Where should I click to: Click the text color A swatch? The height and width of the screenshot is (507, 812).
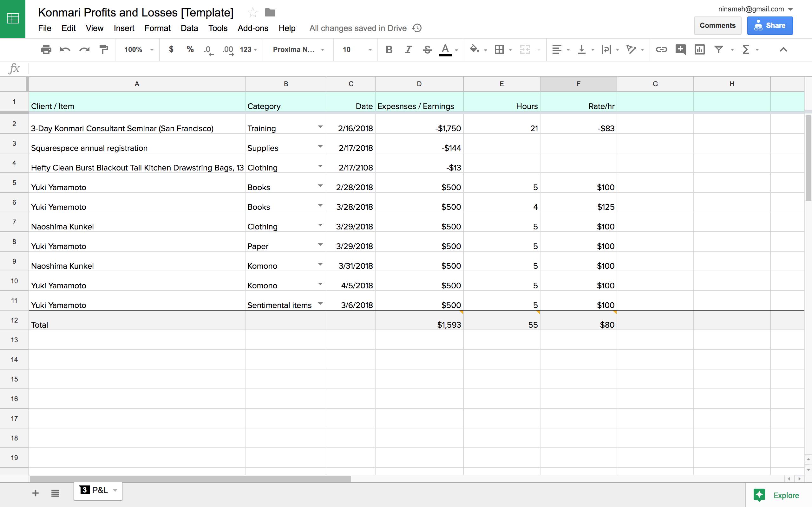tap(445, 50)
